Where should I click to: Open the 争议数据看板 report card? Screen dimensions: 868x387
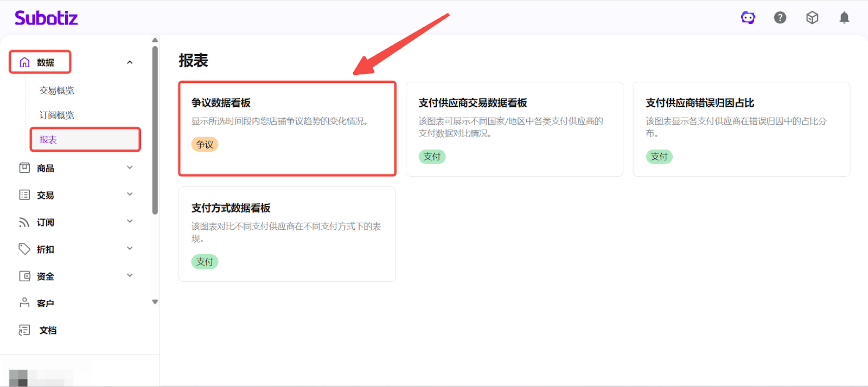pyautogui.click(x=287, y=128)
